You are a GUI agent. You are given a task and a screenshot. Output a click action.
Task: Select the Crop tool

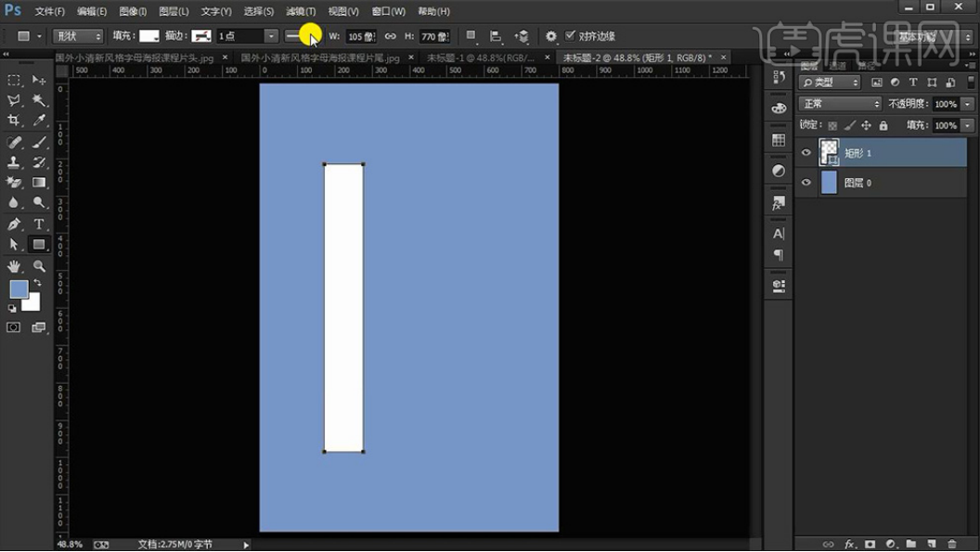14,120
